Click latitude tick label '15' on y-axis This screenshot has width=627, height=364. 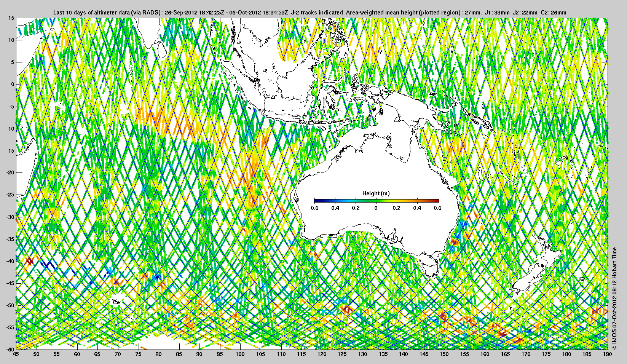pos(11,18)
